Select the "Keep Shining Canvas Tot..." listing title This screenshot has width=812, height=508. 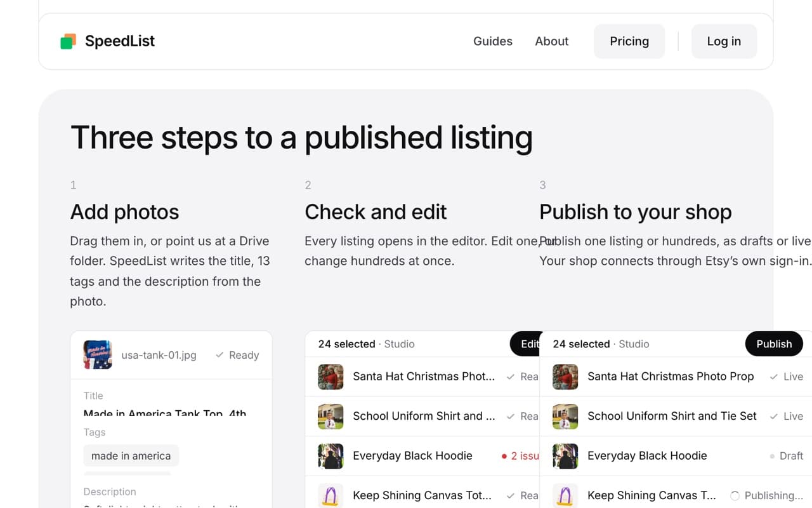422,495
